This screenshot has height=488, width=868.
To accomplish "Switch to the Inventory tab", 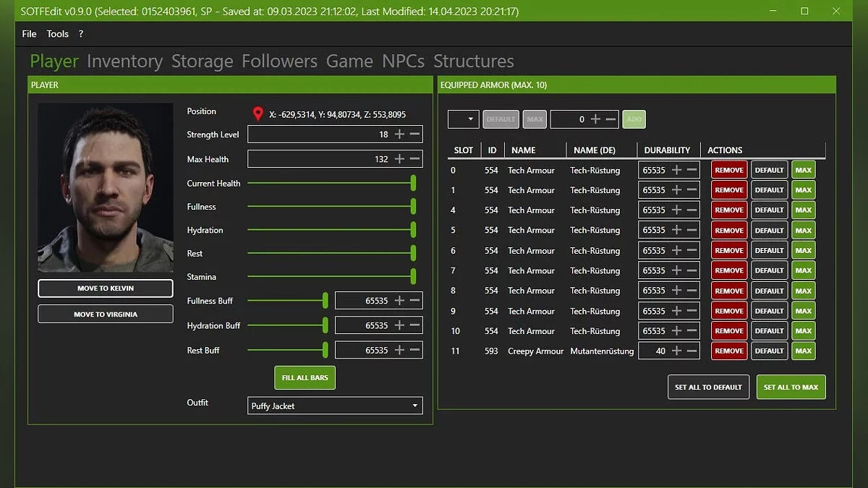I will pos(124,61).
